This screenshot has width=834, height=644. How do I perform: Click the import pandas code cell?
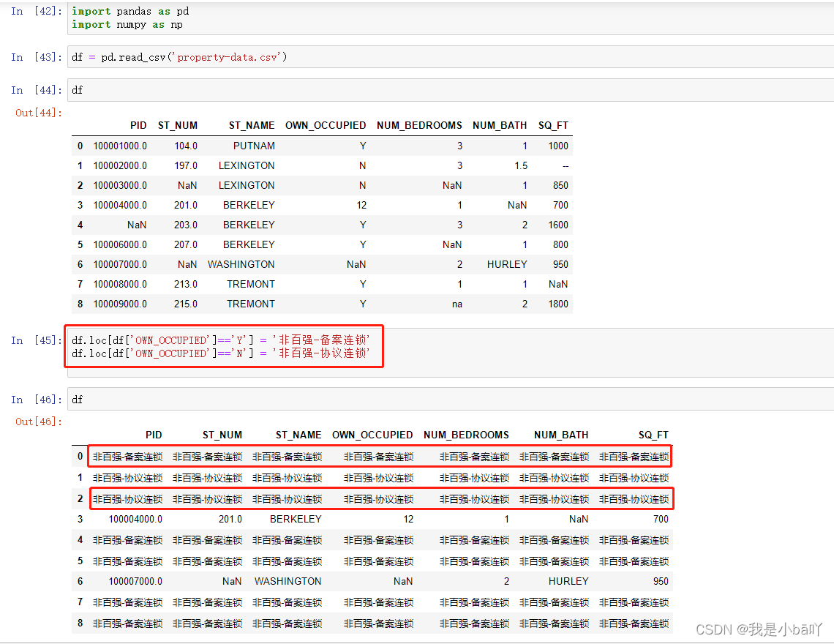[451, 18]
